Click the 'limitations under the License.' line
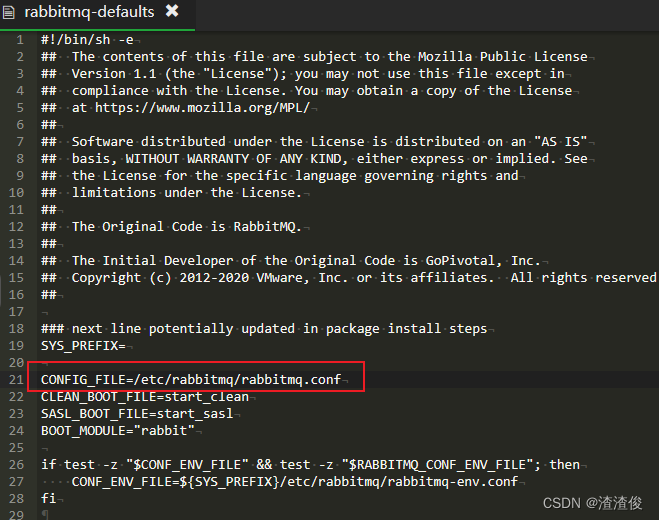659x520 pixels. tap(171, 193)
